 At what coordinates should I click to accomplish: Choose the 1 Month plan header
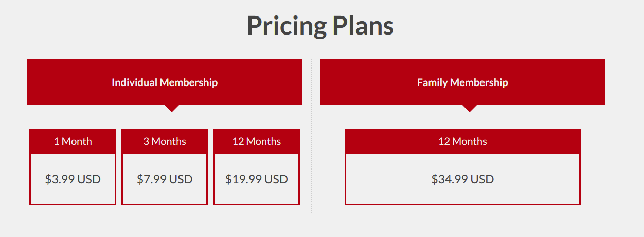[x=73, y=141]
